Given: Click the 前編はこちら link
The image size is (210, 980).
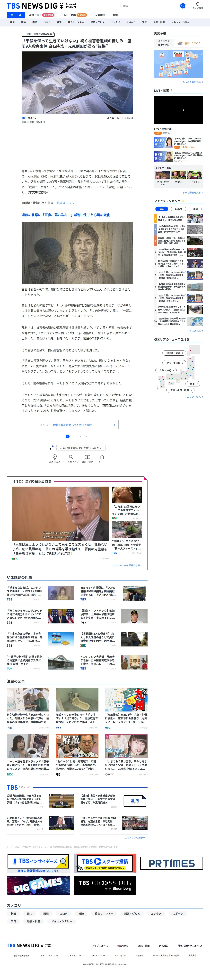Looking at the screenshot, I should click(x=65, y=203).
